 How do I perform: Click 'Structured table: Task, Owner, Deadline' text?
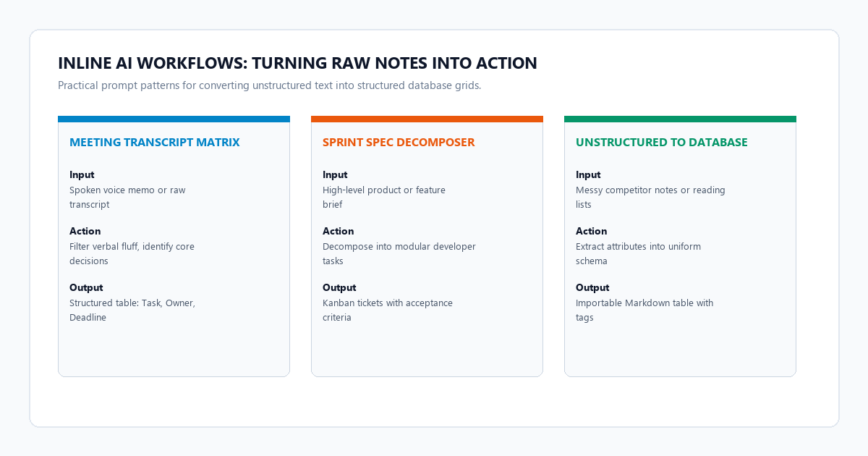132,310
